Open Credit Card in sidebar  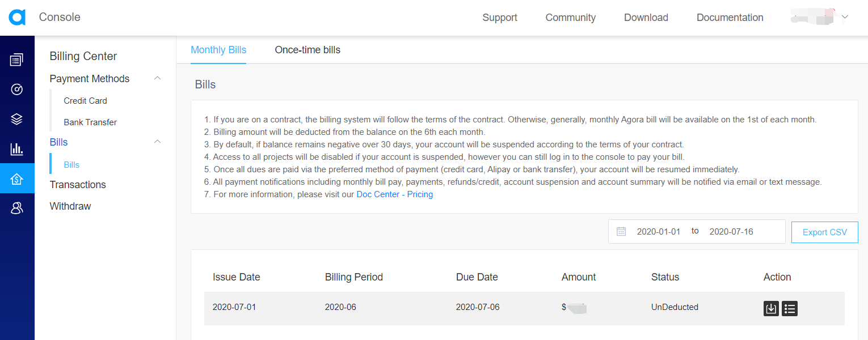pyautogui.click(x=85, y=101)
